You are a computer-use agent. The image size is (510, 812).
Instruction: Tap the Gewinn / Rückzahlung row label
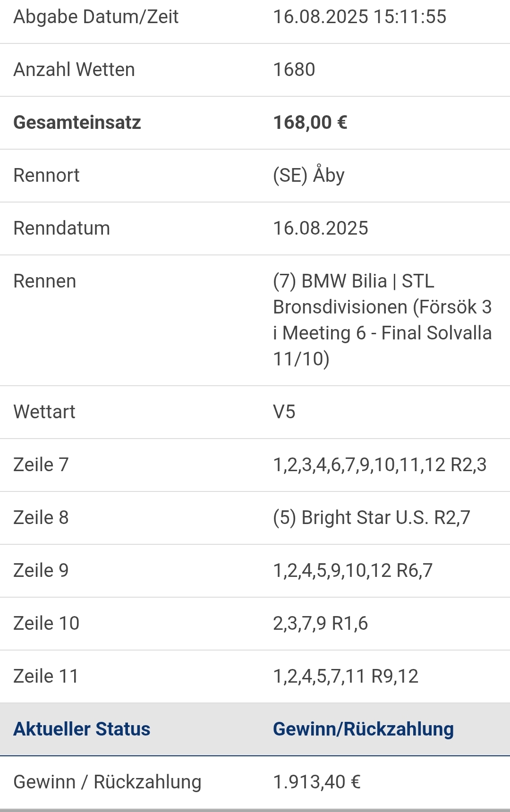[108, 782]
